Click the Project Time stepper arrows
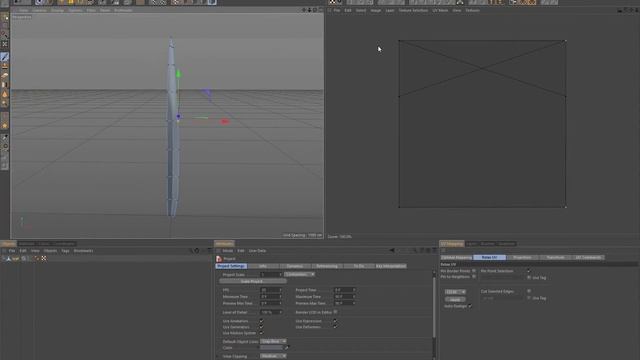640x360 pixels. (354, 290)
